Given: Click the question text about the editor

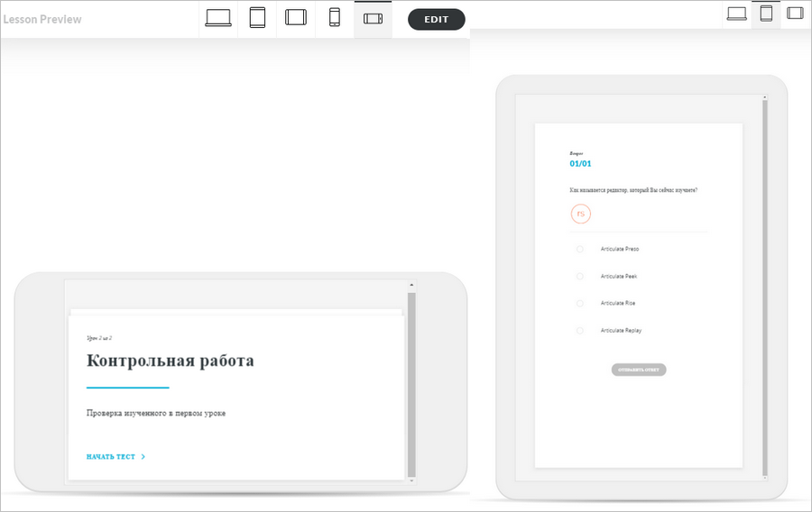Looking at the screenshot, I should 633,190.
